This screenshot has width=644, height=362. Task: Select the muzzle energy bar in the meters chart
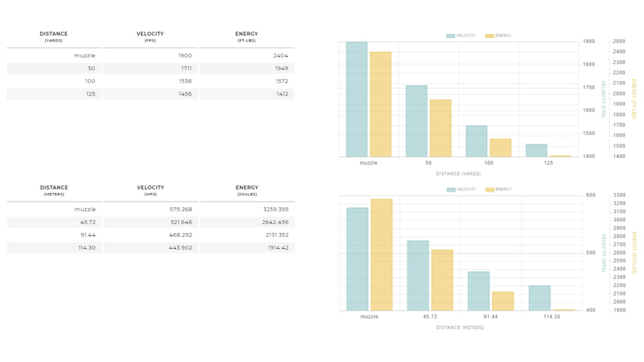(x=381, y=255)
